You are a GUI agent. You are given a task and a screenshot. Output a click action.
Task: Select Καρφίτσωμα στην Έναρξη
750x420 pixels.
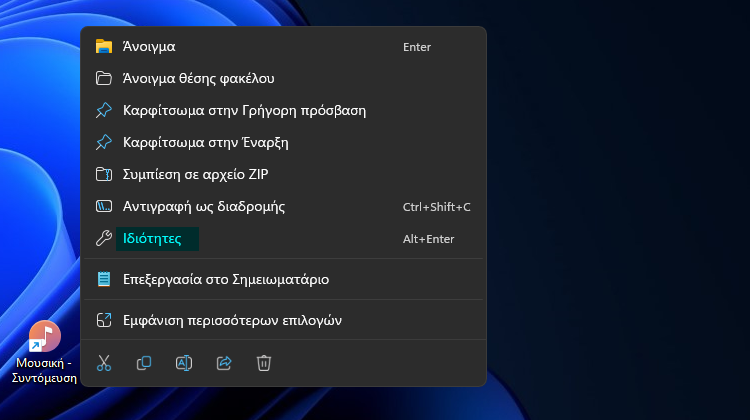tap(284, 143)
